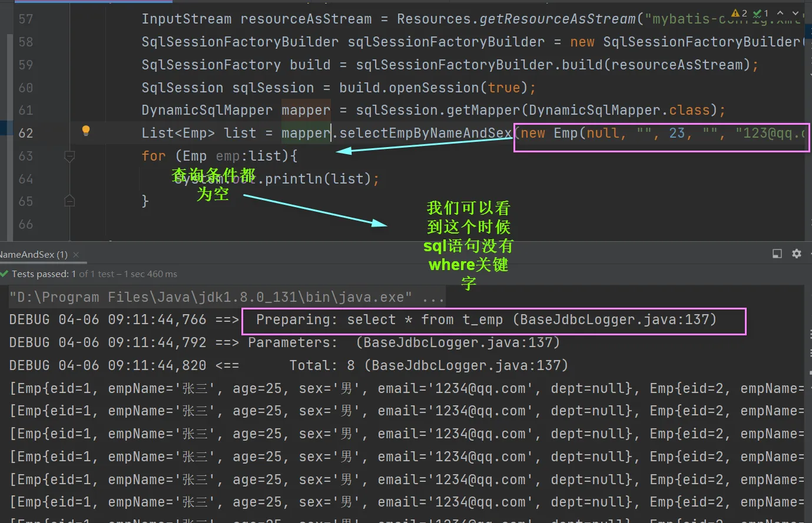Viewport: 812px width, 523px height.
Task: Click line number 60 in the gutter
Action: (x=26, y=88)
